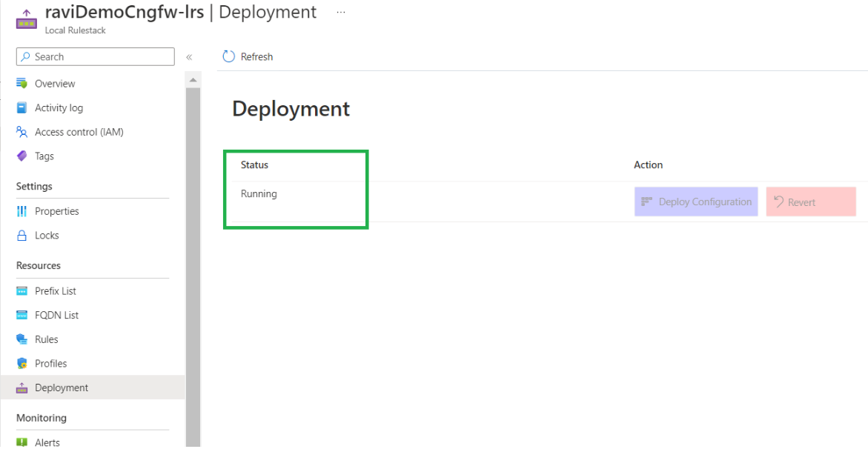Click the Rules icon under Resources

click(21, 339)
